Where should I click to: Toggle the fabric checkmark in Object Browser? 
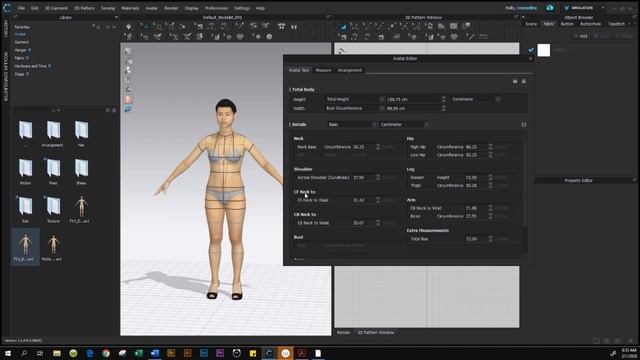pos(531,50)
